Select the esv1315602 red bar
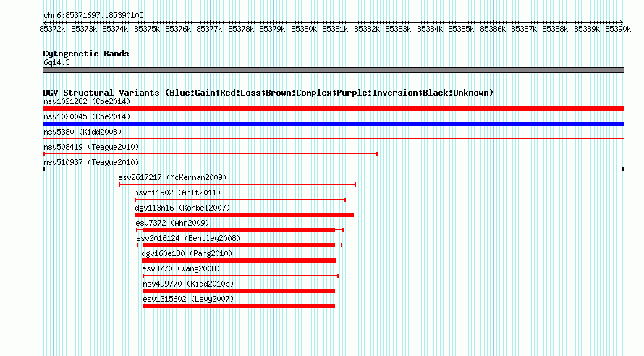644x356 pixels. [239, 306]
